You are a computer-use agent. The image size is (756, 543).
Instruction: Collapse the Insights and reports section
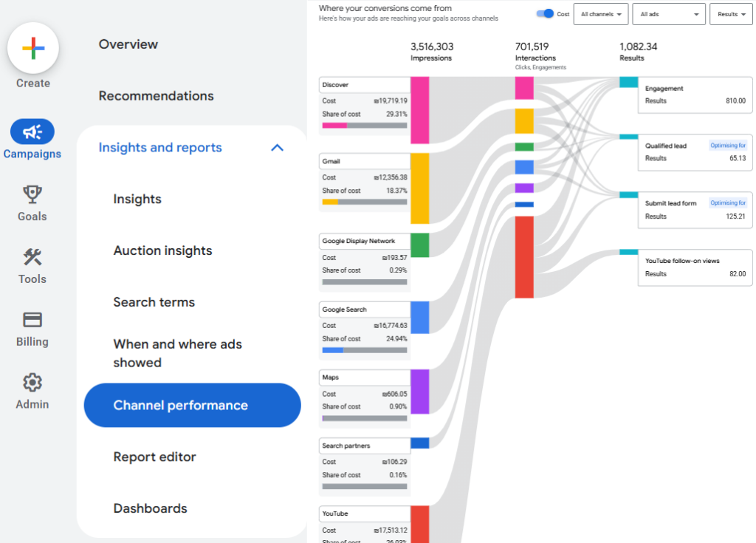[x=277, y=148]
